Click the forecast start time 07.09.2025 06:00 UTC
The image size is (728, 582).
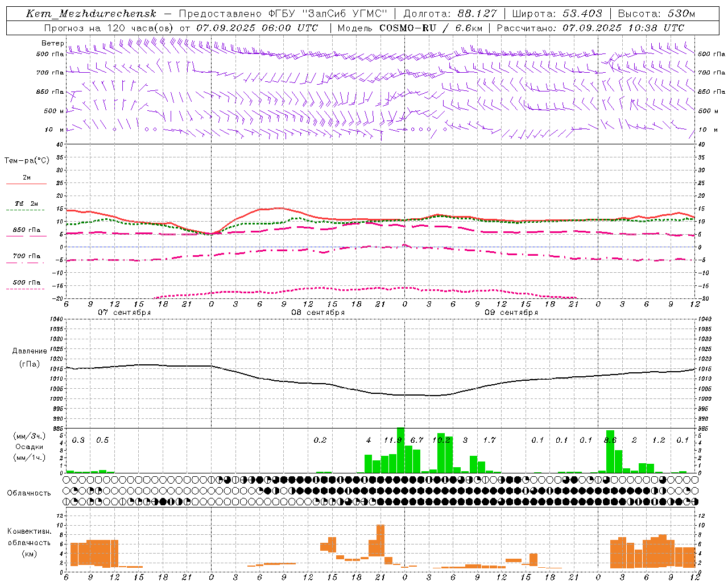(258, 28)
